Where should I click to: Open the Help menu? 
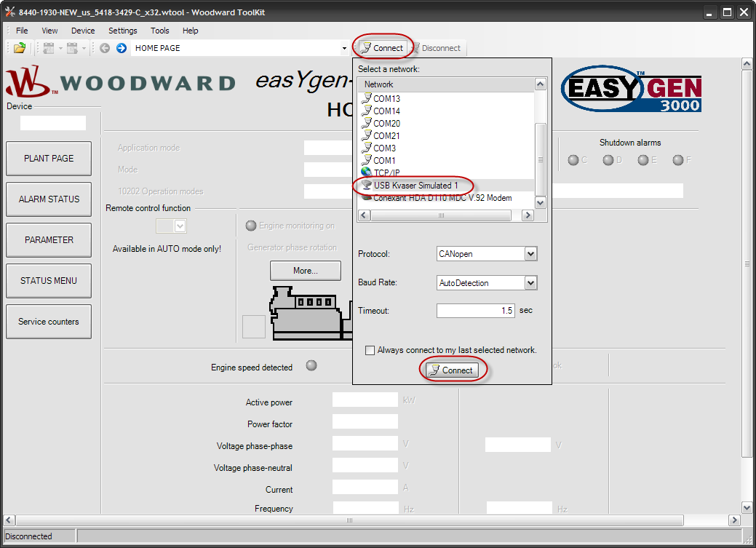(191, 31)
